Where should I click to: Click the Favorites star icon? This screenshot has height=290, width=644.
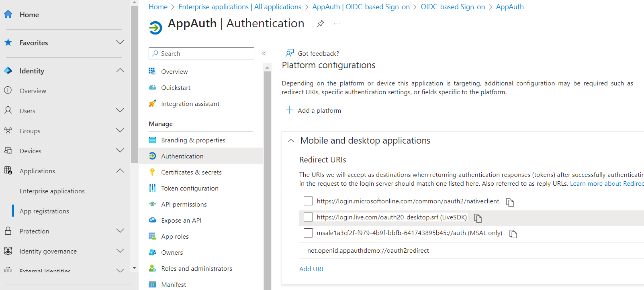point(8,43)
